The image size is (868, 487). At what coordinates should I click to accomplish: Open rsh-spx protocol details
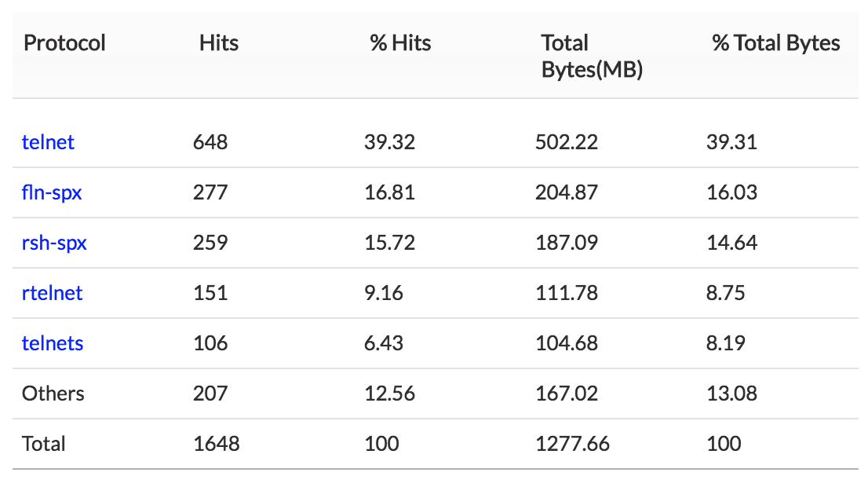click(54, 243)
